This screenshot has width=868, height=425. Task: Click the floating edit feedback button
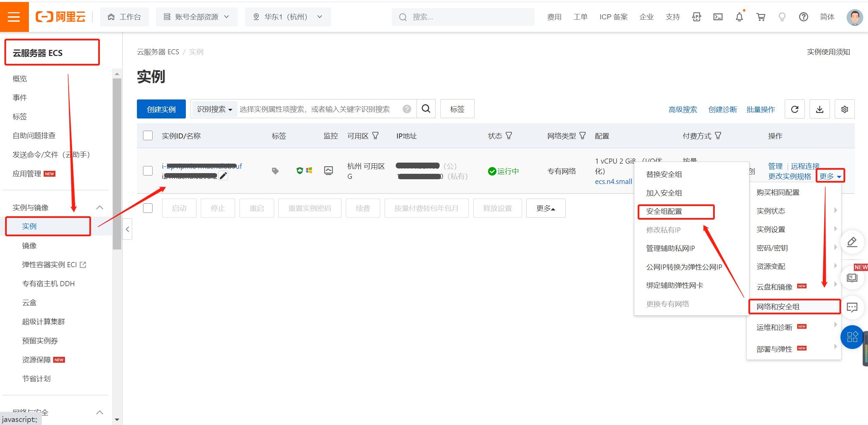tap(852, 242)
